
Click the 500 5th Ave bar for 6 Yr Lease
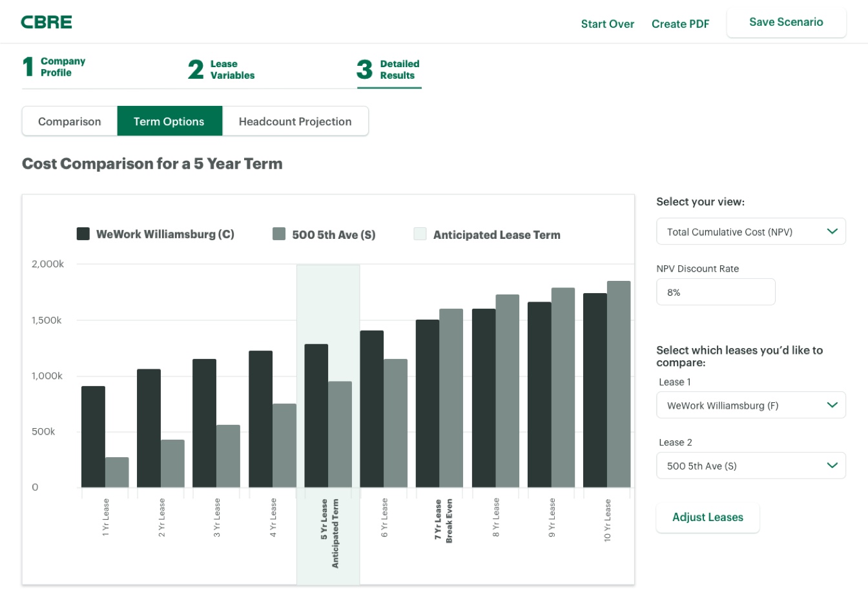coord(395,423)
